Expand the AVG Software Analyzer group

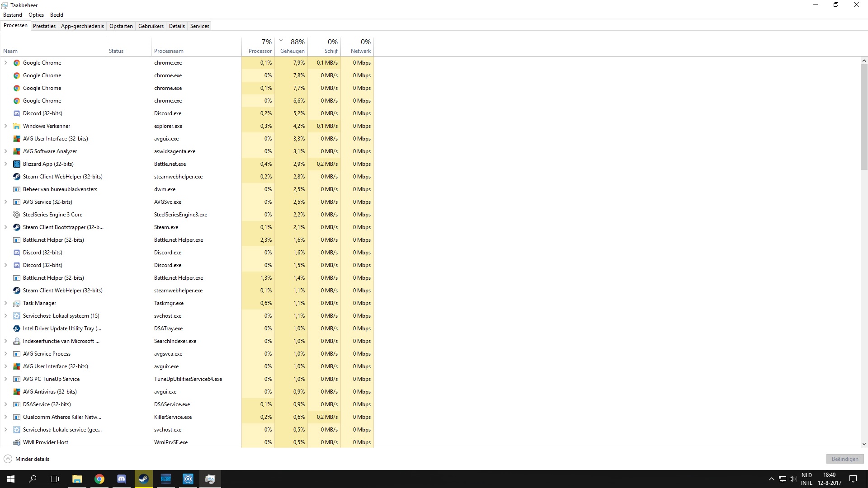(5, 151)
